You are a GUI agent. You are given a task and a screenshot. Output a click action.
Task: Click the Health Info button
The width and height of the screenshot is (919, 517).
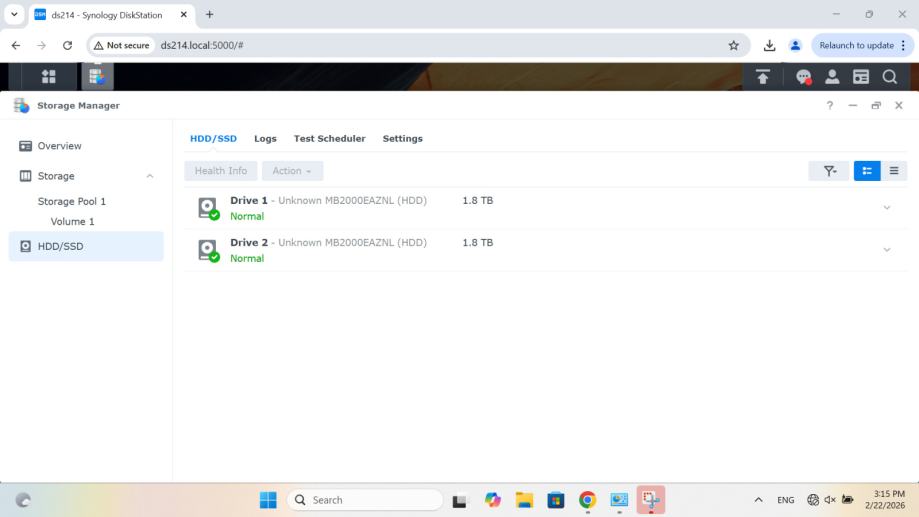(220, 171)
